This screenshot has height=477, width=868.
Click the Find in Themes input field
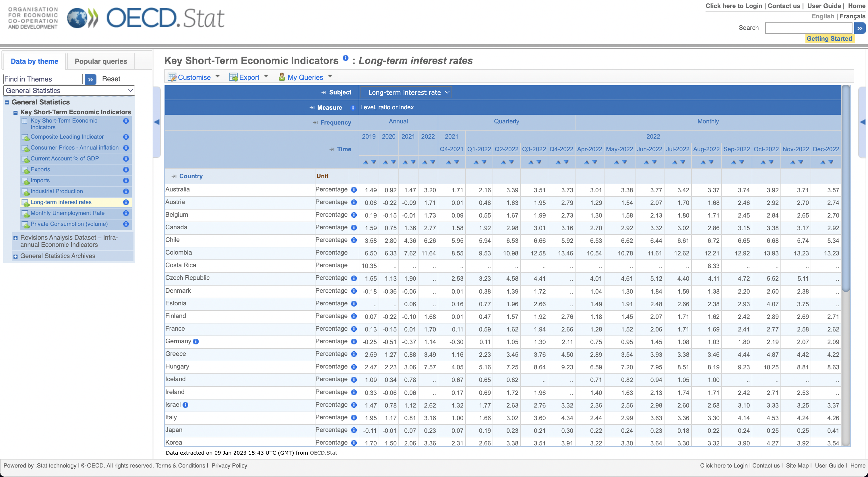click(43, 79)
